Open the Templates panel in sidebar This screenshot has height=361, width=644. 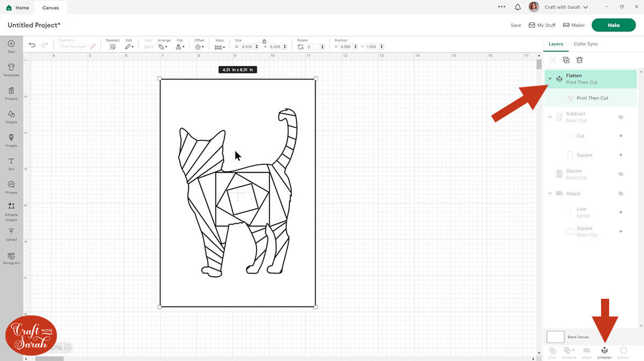coord(11,70)
